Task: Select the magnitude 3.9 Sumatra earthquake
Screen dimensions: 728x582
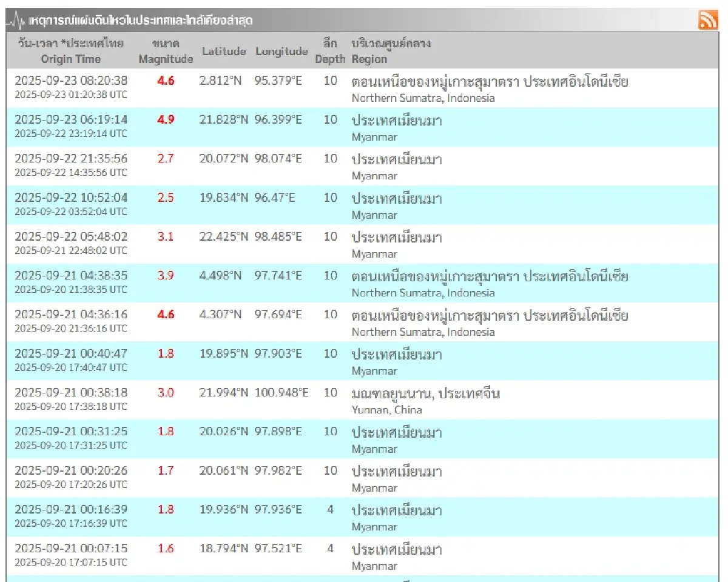Action: click(166, 276)
